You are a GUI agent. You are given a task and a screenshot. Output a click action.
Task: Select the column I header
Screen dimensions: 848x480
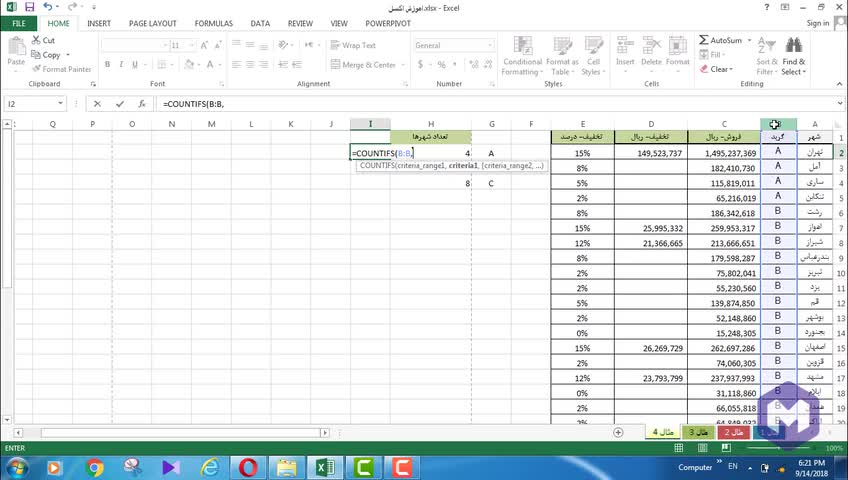click(370, 124)
